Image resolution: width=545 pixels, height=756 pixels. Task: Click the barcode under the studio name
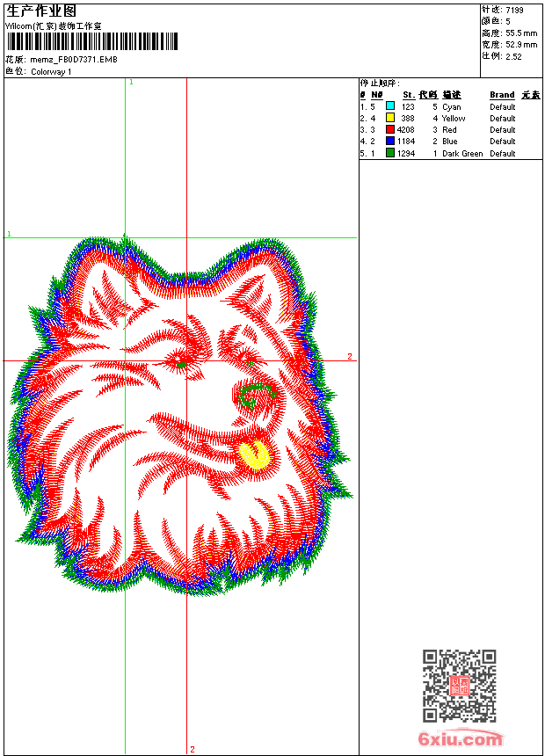(92, 41)
